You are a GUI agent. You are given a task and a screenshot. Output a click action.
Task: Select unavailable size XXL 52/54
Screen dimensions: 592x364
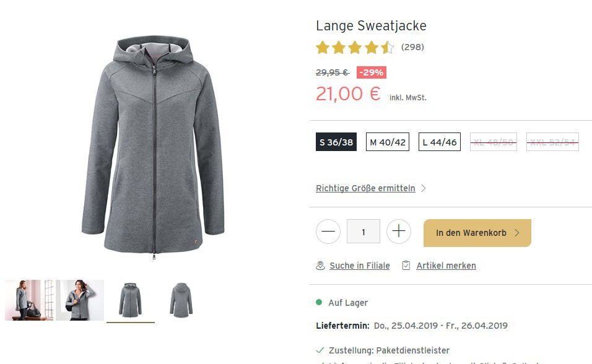click(x=552, y=142)
